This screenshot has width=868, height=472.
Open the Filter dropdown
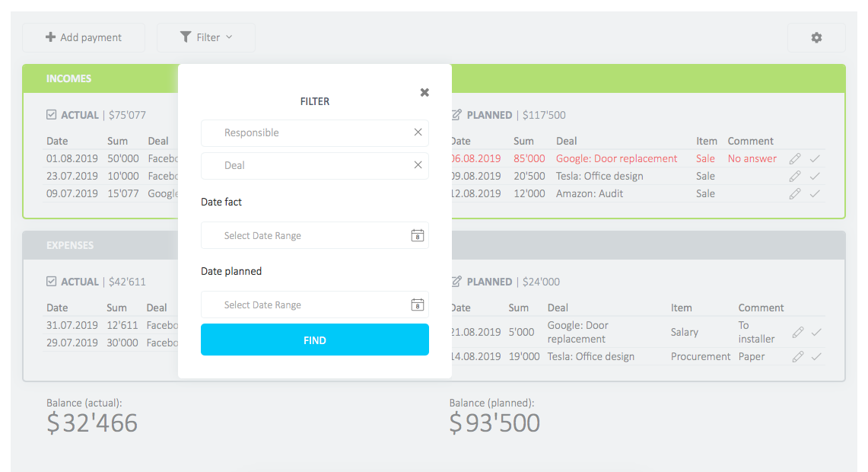pos(206,37)
